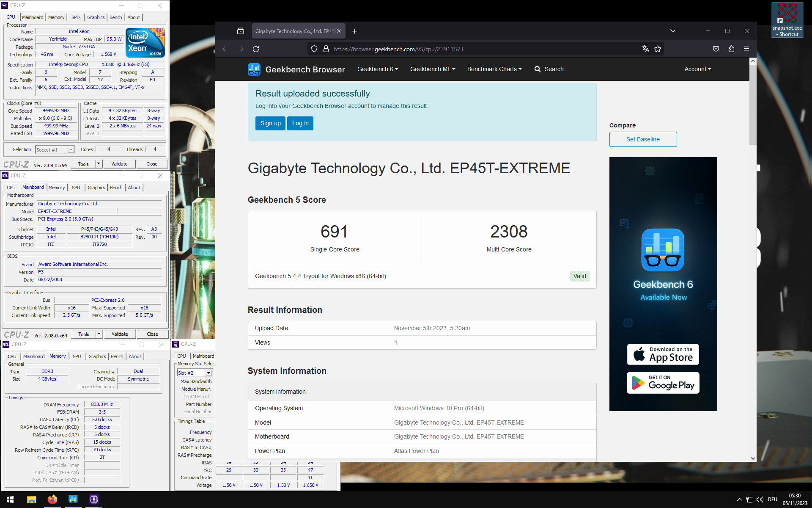Show hidden system tray icons
Screen dimensions: 812x508
[x=739, y=500]
